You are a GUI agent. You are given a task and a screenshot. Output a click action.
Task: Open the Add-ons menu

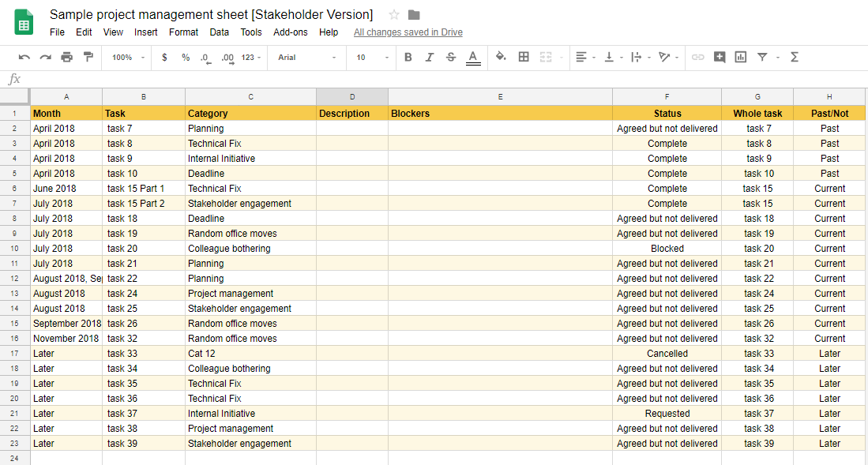(x=289, y=32)
